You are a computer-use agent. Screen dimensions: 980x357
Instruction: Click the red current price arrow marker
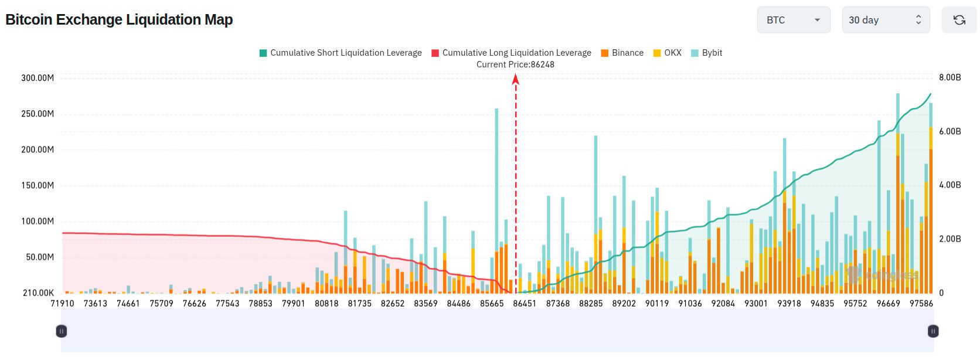tap(516, 79)
